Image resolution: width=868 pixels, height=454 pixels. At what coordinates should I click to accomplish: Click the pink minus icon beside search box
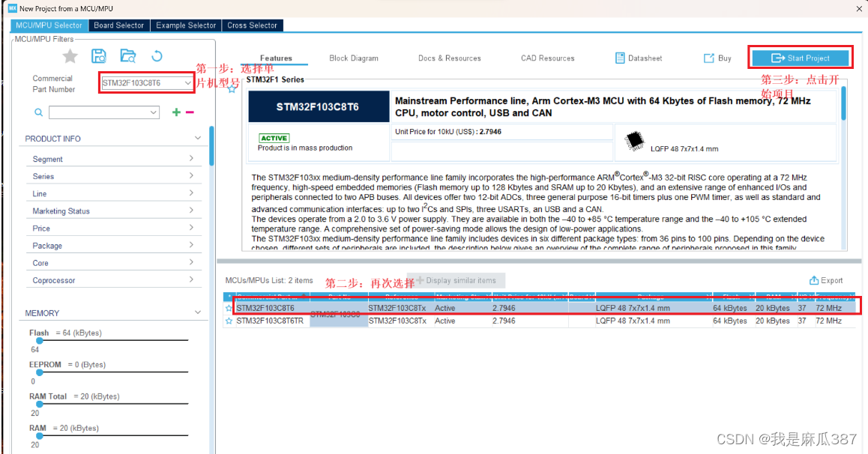190,112
